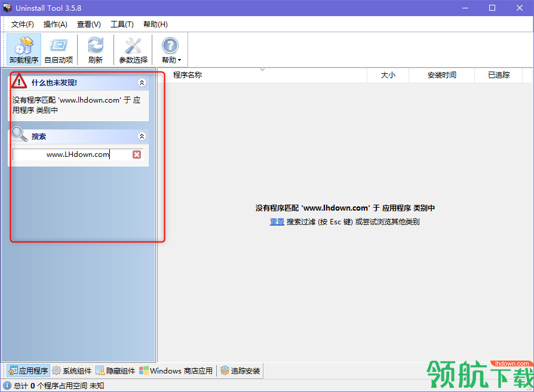Select the 隐藏组件 category tab
Viewport: 534px width, 392px height.
(x=115, y=371)
